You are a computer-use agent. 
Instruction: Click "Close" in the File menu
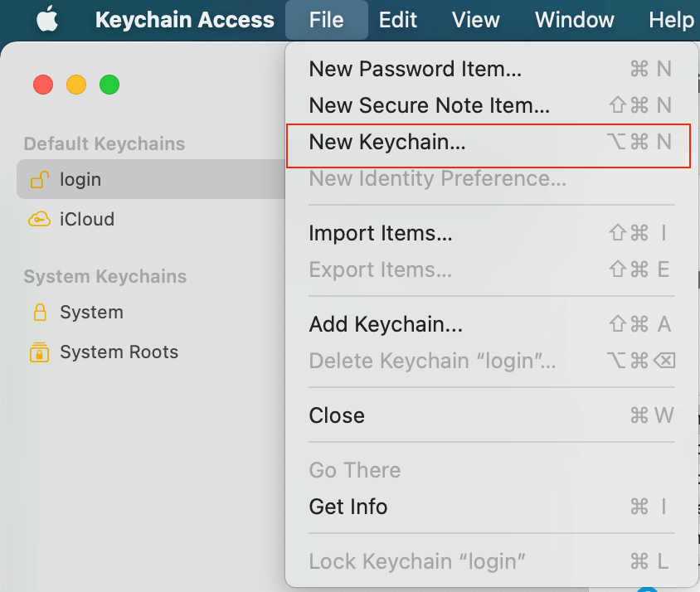[337, 415]
